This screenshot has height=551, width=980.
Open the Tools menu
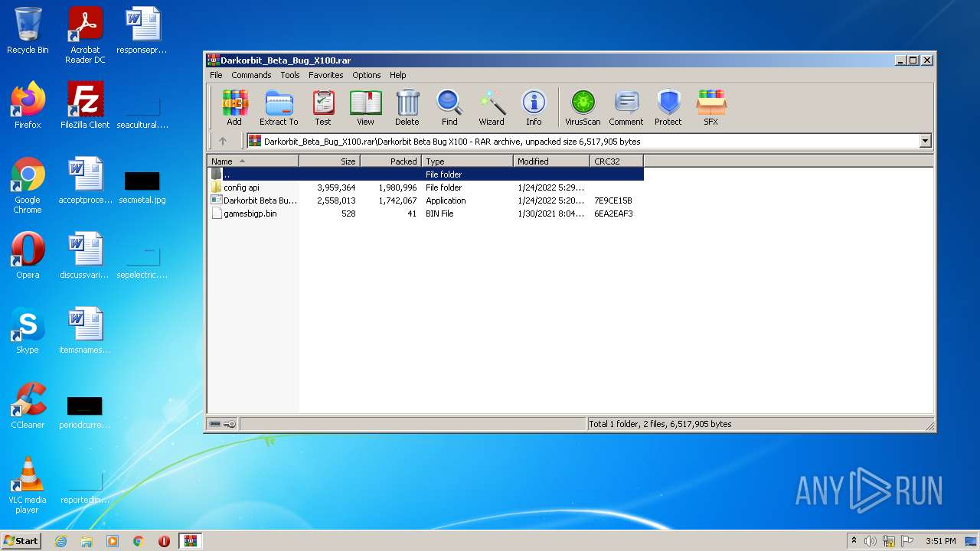tap(290, 75)
